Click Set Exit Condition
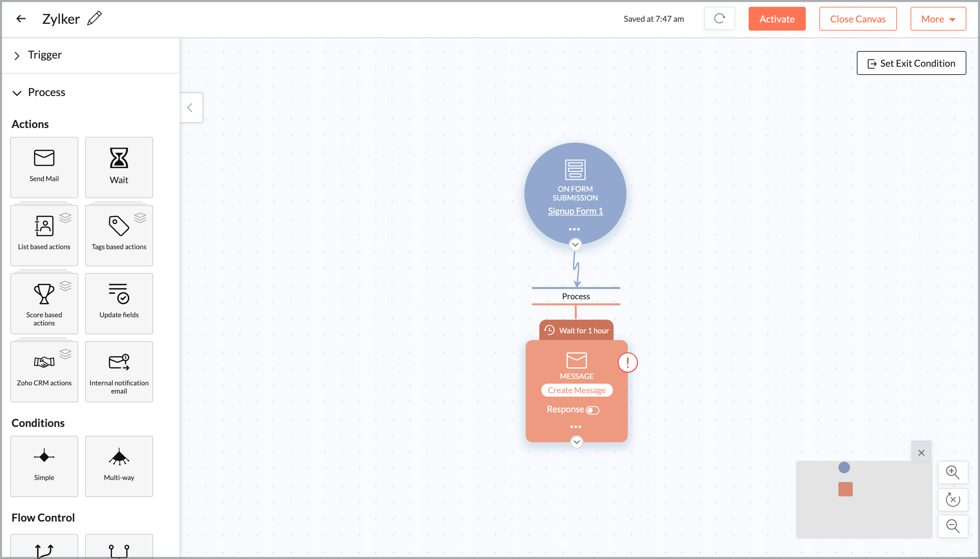 point(911,63)
